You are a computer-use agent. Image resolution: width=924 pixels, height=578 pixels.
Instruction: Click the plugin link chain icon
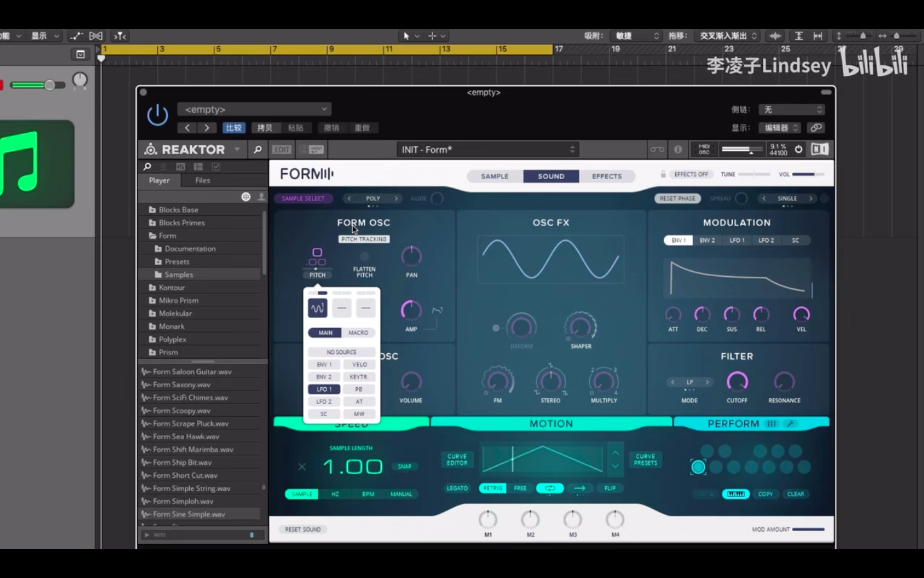tap(816, 128)
